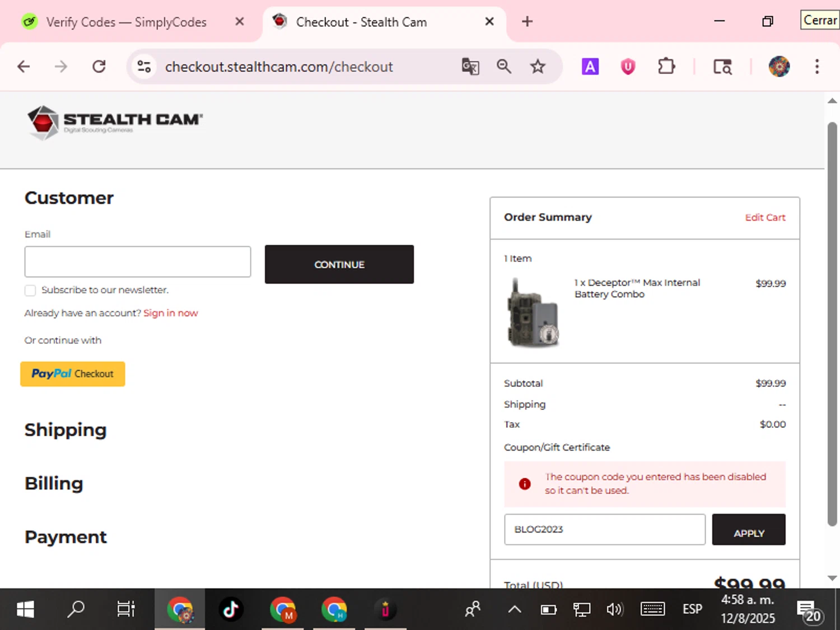Screen dimensions: 840x630
Task: Open network status tray icon
Action: 582,609
